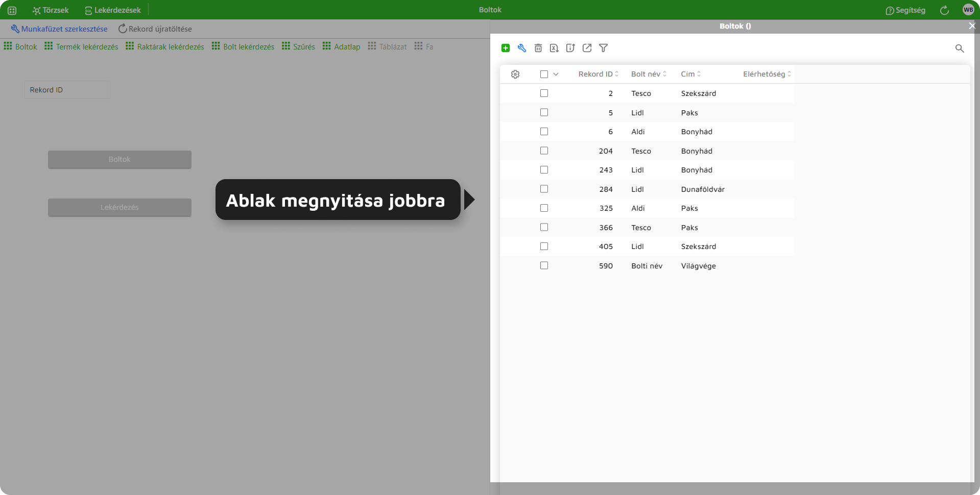Click the open-in-new-window icon

587,48
